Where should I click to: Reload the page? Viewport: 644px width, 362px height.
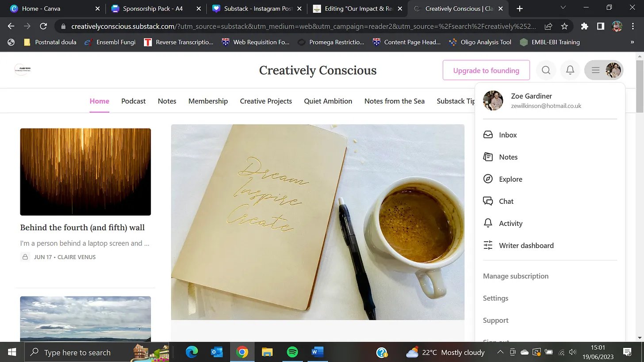(43, 26)
